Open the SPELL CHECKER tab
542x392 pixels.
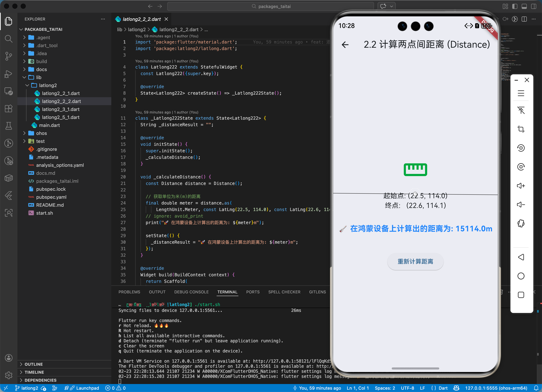(284, 292)
